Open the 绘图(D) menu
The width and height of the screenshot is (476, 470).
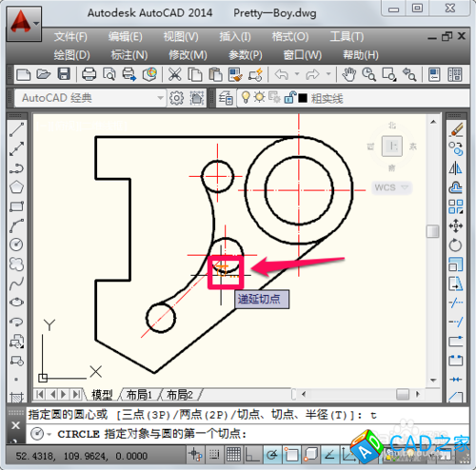pos(71,55)
